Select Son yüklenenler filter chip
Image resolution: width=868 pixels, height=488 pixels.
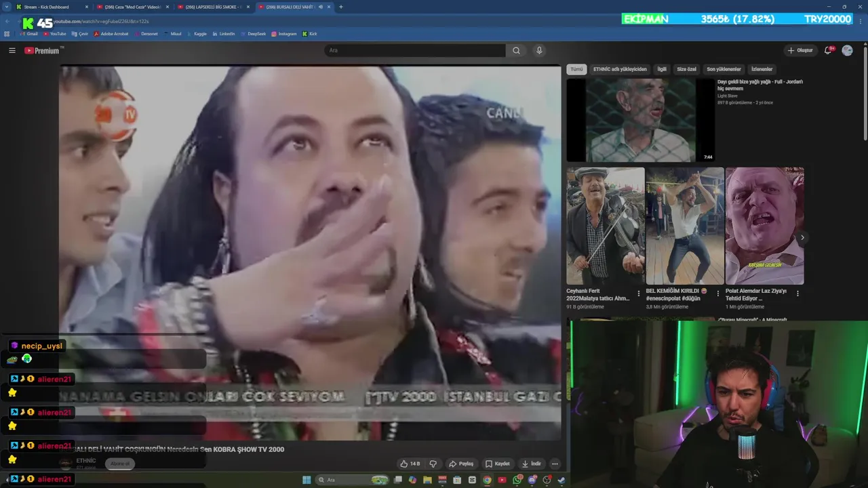point(724,69)
